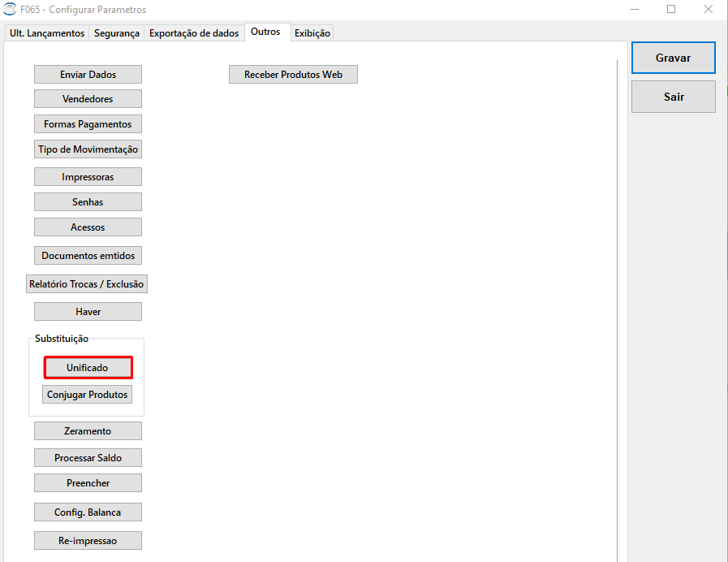Image resolution: width=728 pixels, height=562 pixels.
Task: Click Sair to exit
Action: (x=673, y=97)
